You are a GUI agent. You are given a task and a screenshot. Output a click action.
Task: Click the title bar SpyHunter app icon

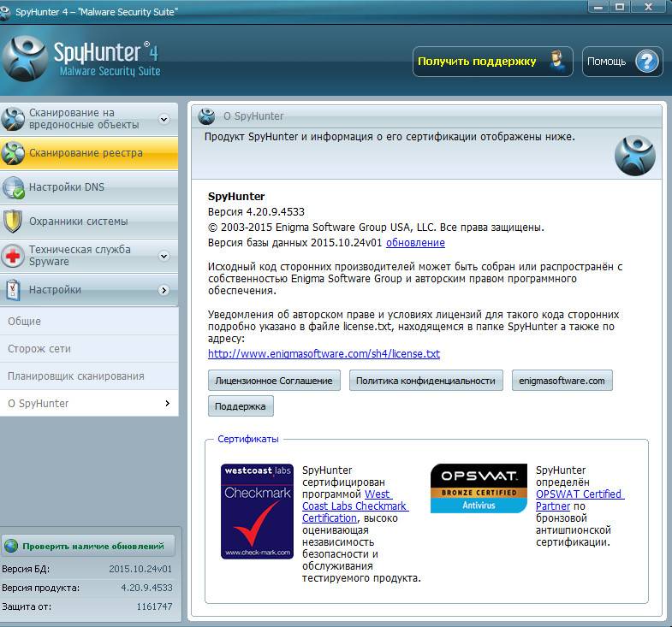click(5, 13)
